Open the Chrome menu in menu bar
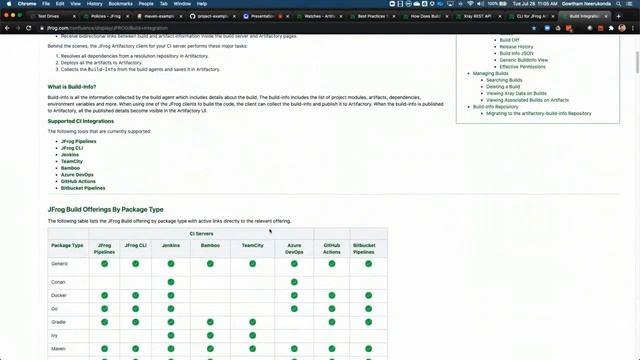This screenshot has width=640, height=360. coord(27,4)
